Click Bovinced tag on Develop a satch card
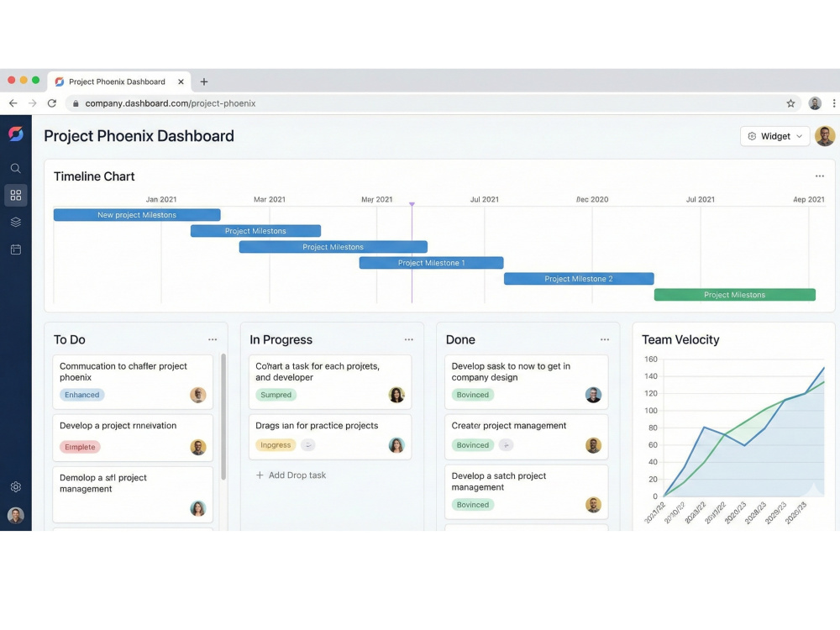 pos(472,505)
